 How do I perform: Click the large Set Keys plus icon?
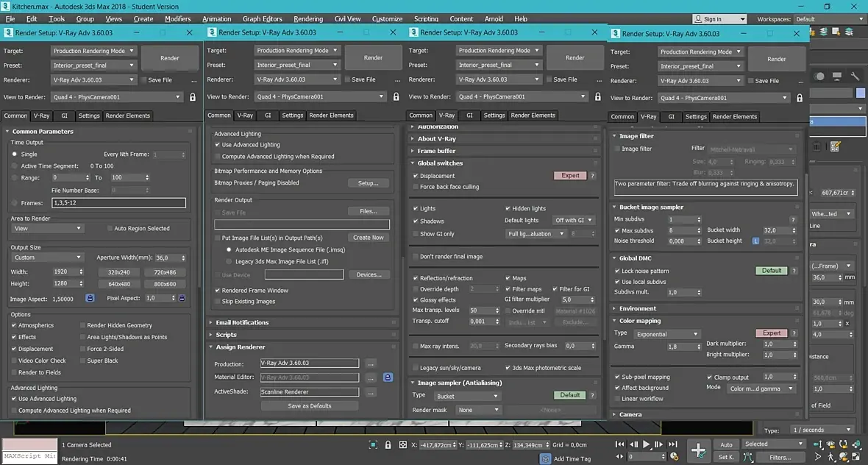[698, 450]
